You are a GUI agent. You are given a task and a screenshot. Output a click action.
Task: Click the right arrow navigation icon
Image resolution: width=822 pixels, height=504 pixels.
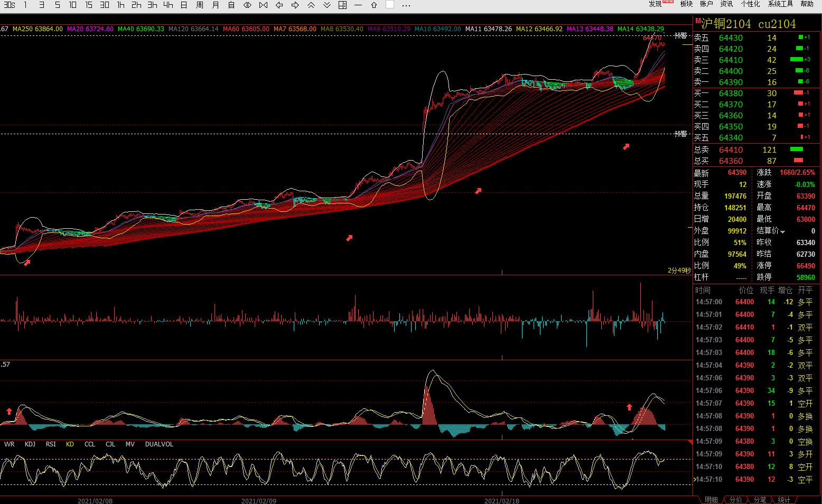click(x=295, y=5)
